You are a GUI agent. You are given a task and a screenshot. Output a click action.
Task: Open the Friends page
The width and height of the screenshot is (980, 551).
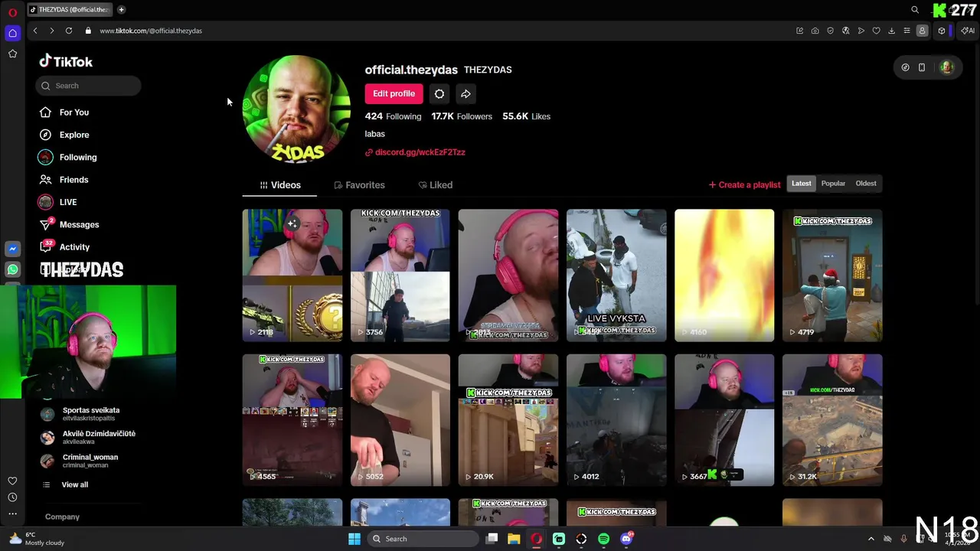[x=73, y=180]
